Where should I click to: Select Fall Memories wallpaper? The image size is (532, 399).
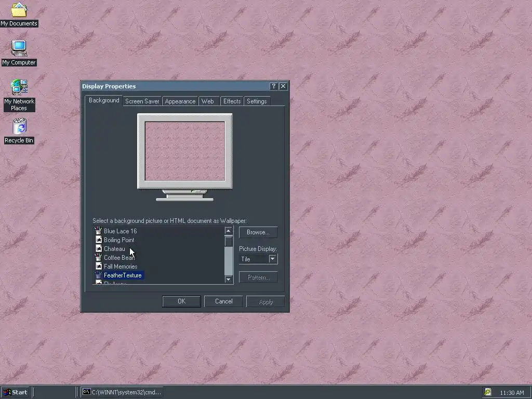point(121,267)
